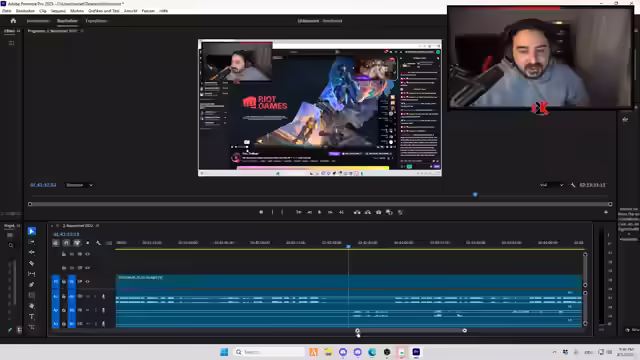Open the Program monitor zoom level dropdown
This screenshot has width=640, height=360.
(x=80, y=185)
